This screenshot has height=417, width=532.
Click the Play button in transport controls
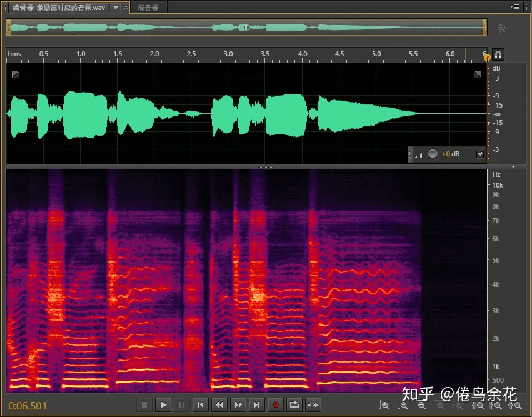coord(163,404)
